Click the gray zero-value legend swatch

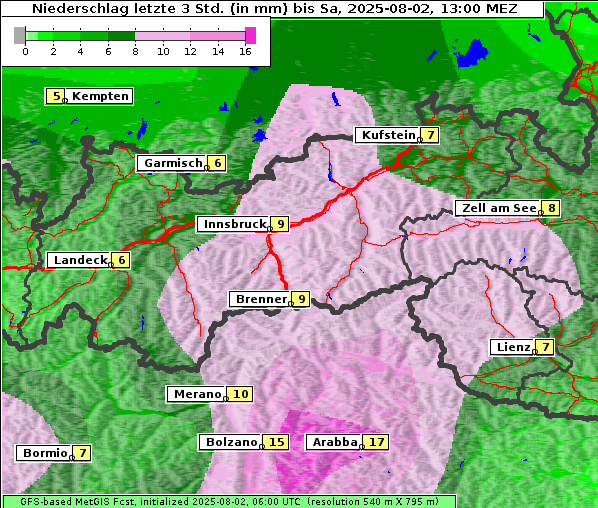[19, 35]
